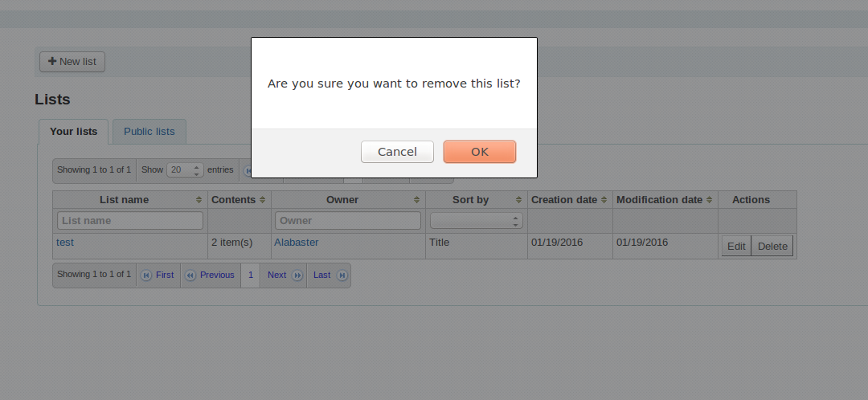
Task: Sort by Contents column arrow icon
Action: [263, 200]
